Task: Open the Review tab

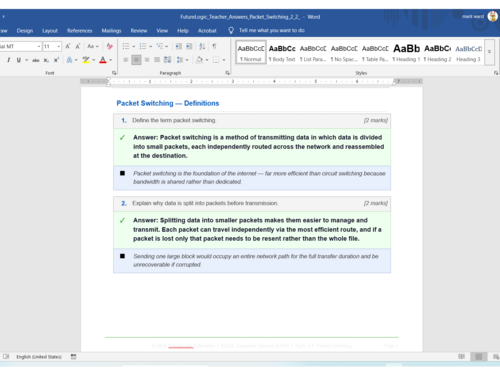Action: pyautogui.click(x=139, y=31)
